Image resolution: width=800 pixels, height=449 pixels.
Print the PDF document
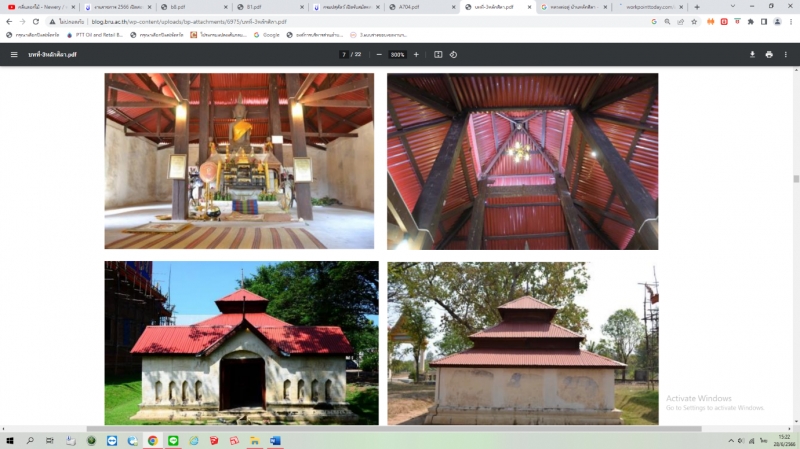769,55
